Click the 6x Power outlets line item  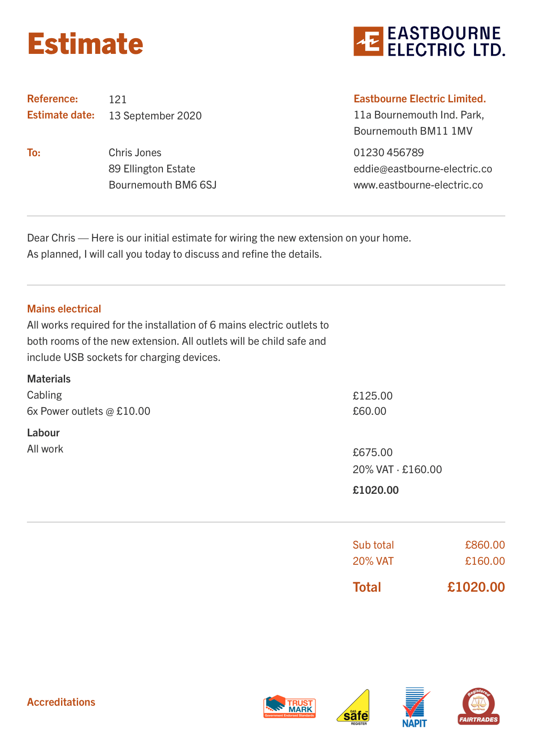(x=89, y=411)
